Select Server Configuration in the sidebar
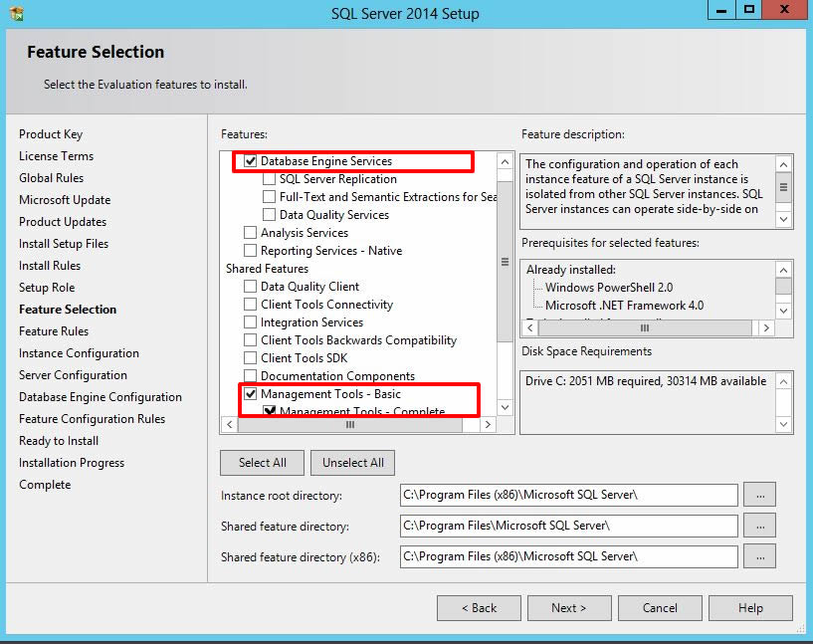 point(73,375)
